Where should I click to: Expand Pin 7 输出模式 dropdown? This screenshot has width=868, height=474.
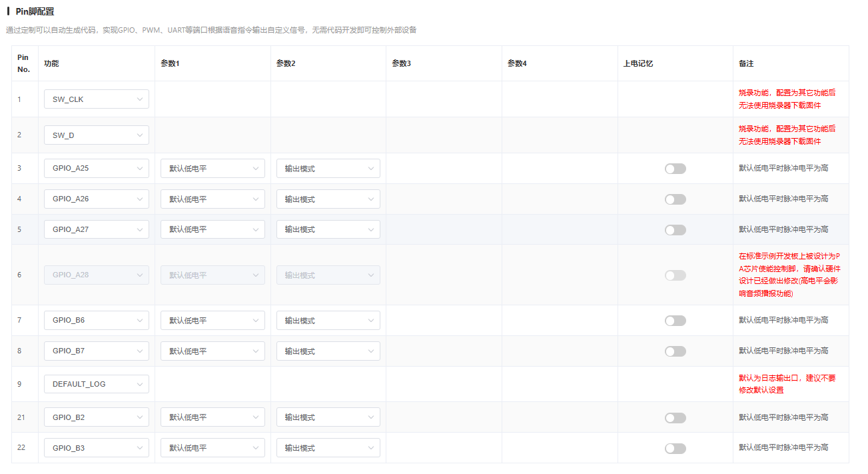click(328, 321)
